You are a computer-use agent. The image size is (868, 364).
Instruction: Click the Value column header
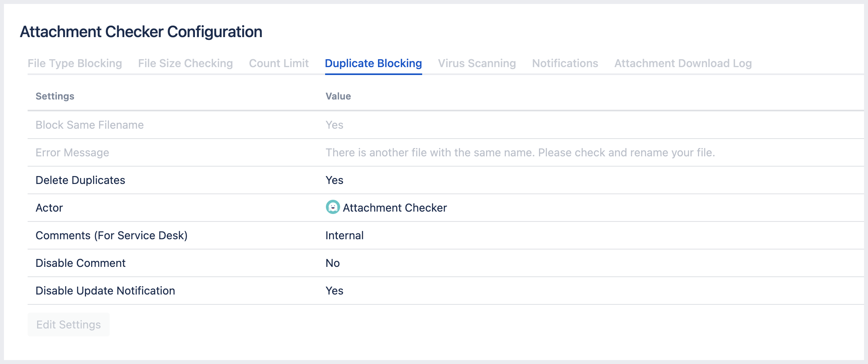(338, 96)
